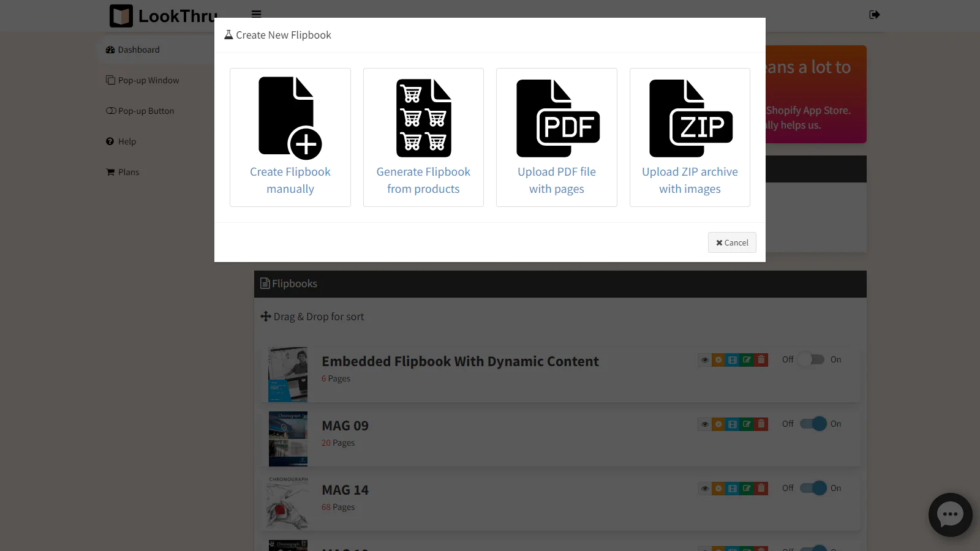Image resolution: width=980 pixels, height=551 pixels.
Task: Click the Create New Flipbook dialog title
Action: tap(278, 35)
